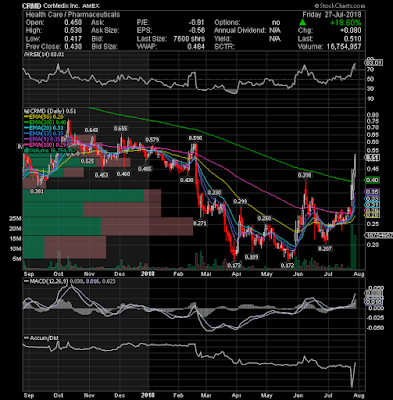Screen dimensions: 393x400
Task: Click the RSI current value tag 83.01
Action: point(374,63)
